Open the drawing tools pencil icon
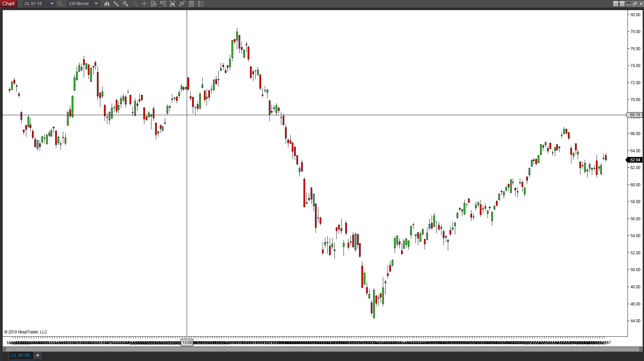 tap(116, 4)
